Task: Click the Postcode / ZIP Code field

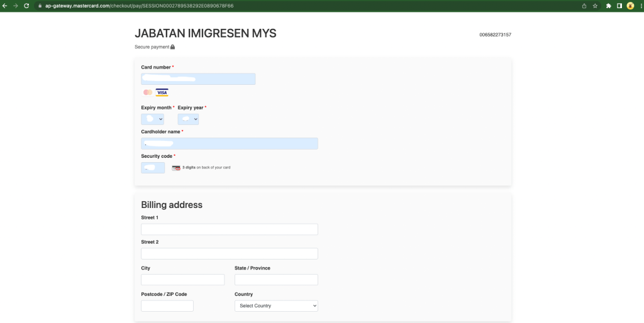Action: 167,306
